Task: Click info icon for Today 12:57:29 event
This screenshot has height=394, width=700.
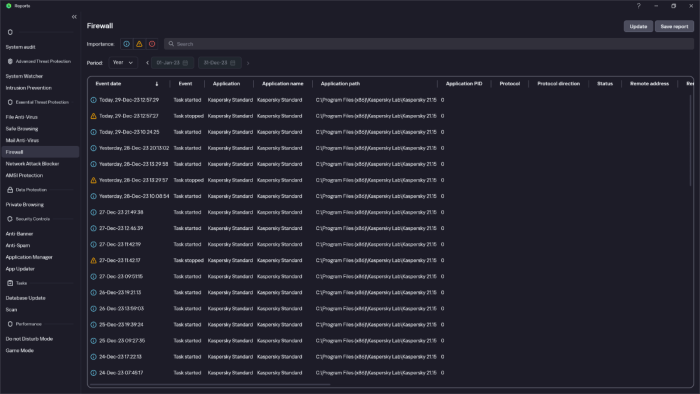Action: coord(93,100)
